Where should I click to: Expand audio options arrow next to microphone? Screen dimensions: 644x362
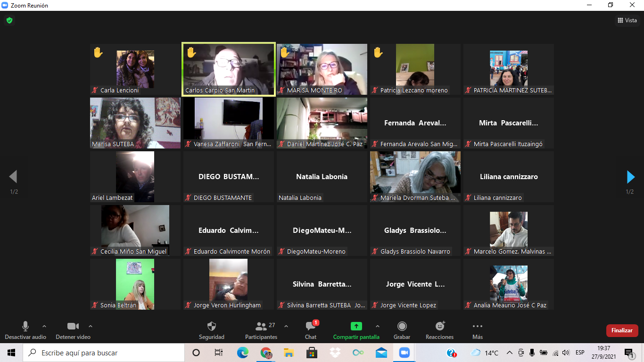pos(44,326)
